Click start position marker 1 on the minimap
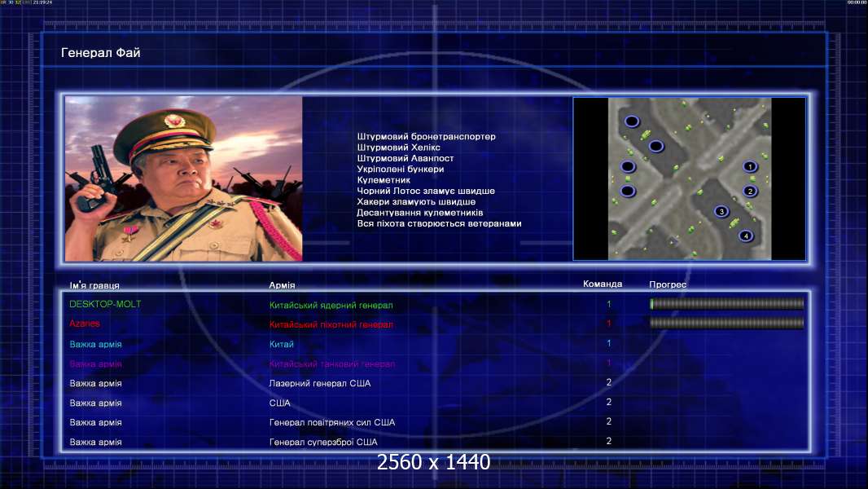 [750, 166]
